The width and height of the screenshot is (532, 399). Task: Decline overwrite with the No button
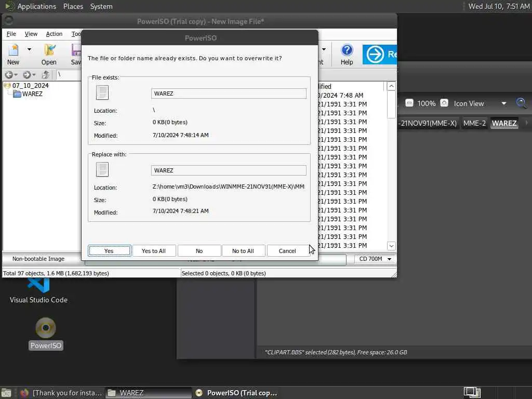[199, 251]
